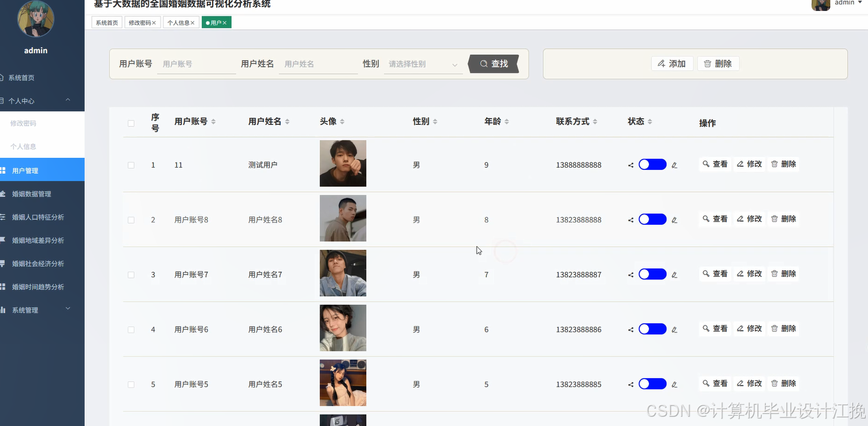This screenshot has width=868, height=426.
Task: Open avatar thumbnail of 测试用户
Action: (x=343, y=164)
